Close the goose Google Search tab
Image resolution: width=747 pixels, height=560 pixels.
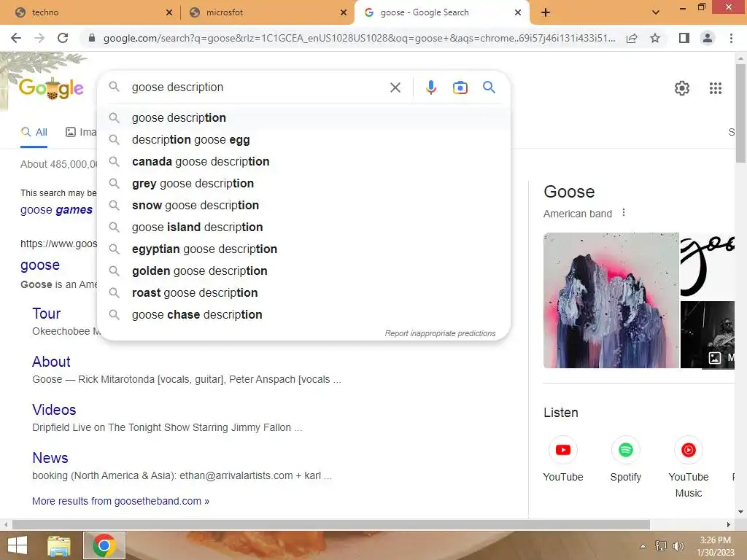coord(518,13)
